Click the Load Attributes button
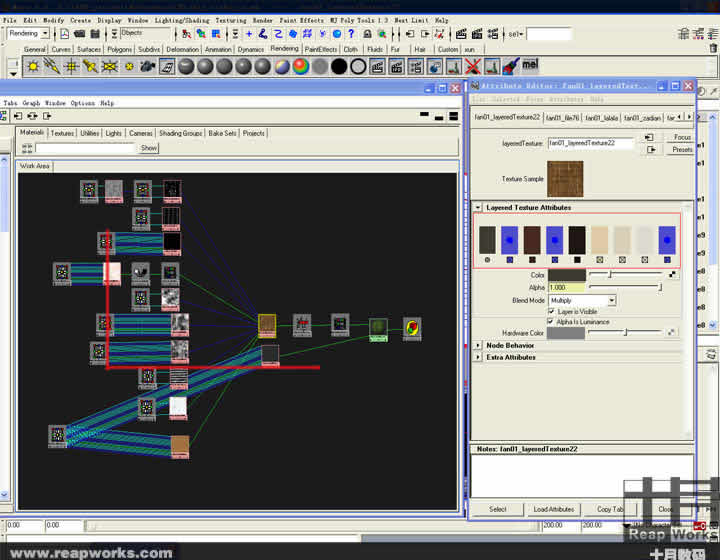This screenshot has width=720, height=560. coord(553,509)
